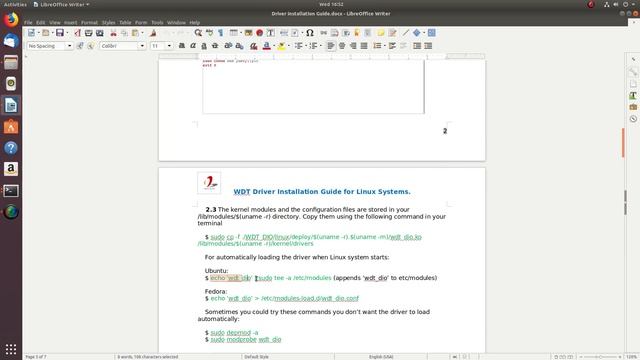The width and height of the screenshot is (640, 360).
Task: Toggle Underline formatting
Action: coord(204,46)
